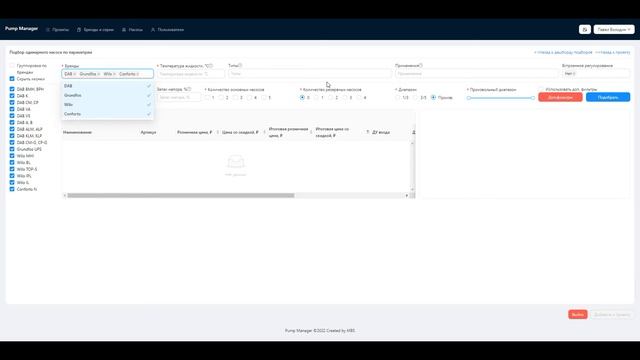Image resolution: width=640 pixels, height=360 pixels.
Task: Open the Бренды и серии menu item
Action: pos(95,30)
